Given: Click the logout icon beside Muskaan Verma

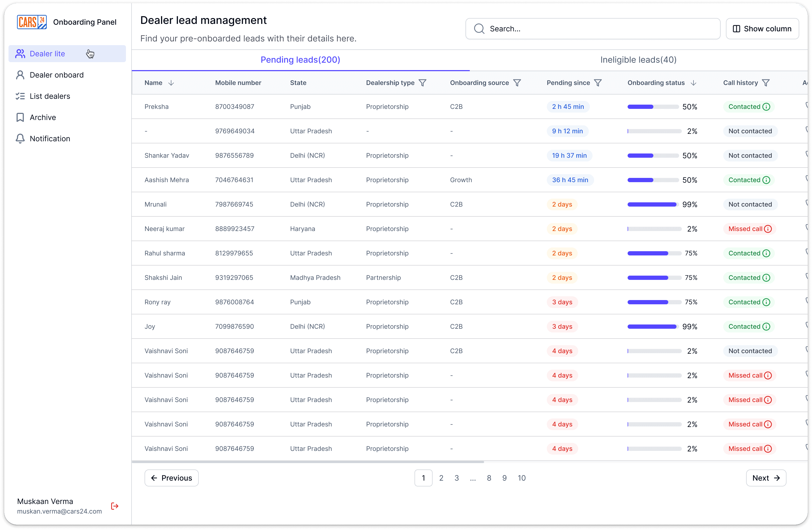Looking at the screenshot, I should tap(115, 506).
